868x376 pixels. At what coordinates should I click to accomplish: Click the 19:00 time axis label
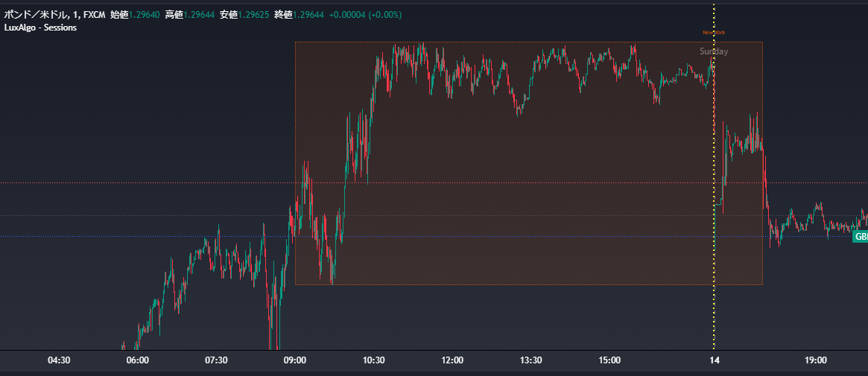click(x=816, y=360)
